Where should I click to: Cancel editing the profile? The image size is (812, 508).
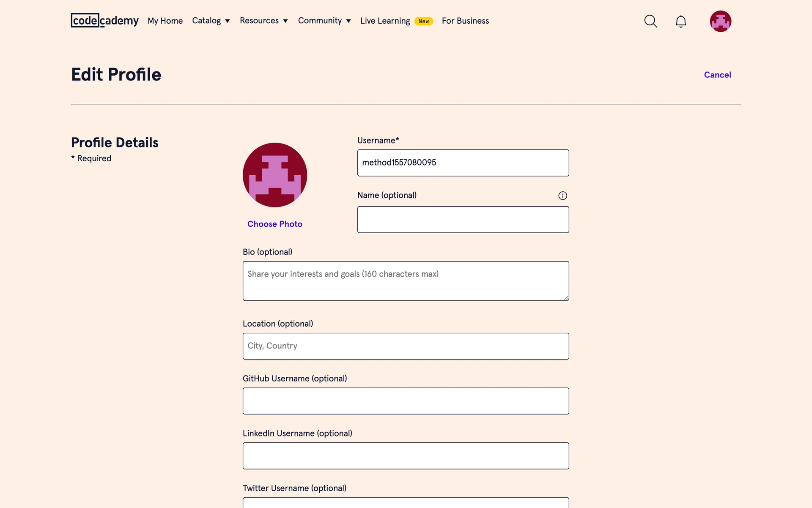pyautogui.click(x=717, y=75)
